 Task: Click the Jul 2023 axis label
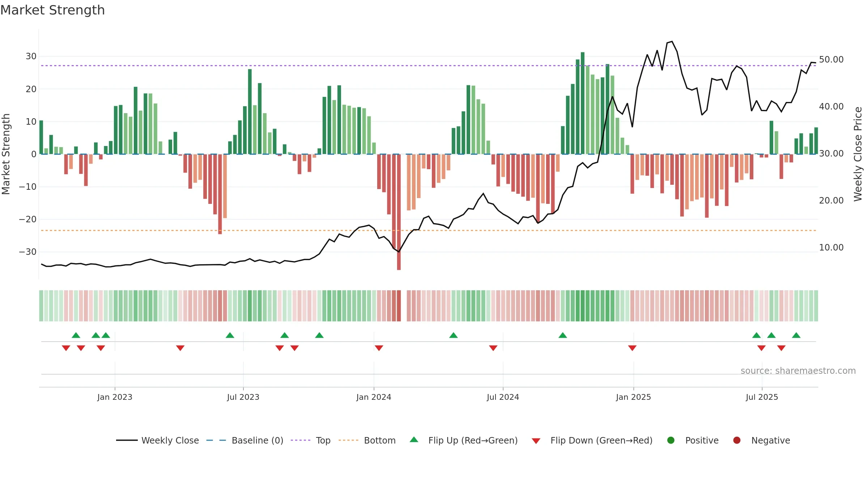click(243, 397)
